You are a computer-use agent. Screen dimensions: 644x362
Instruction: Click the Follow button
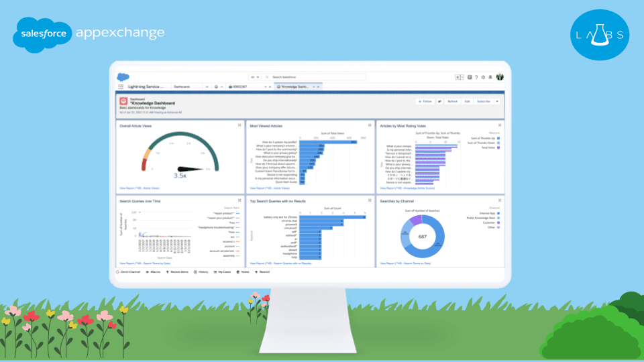(425, 101)
